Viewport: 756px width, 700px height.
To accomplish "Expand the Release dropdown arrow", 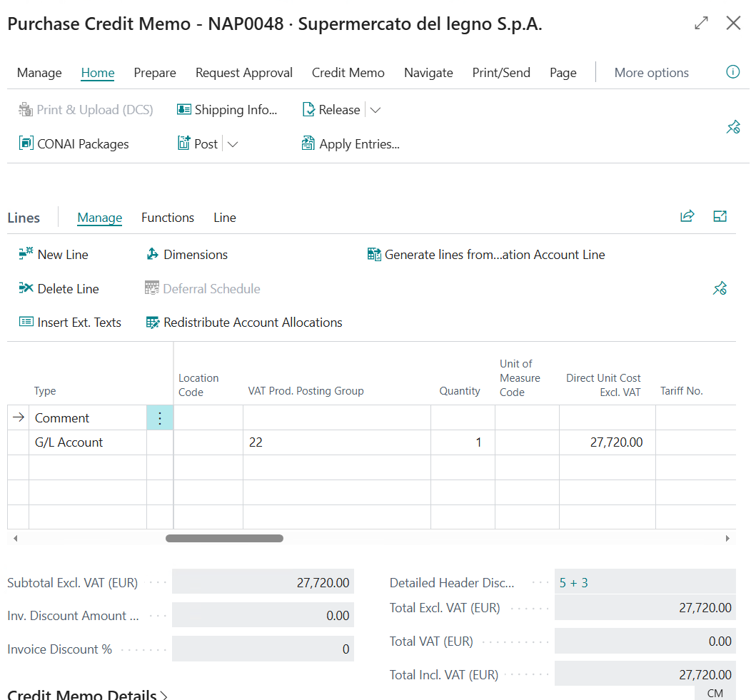I will coord(376,110).
